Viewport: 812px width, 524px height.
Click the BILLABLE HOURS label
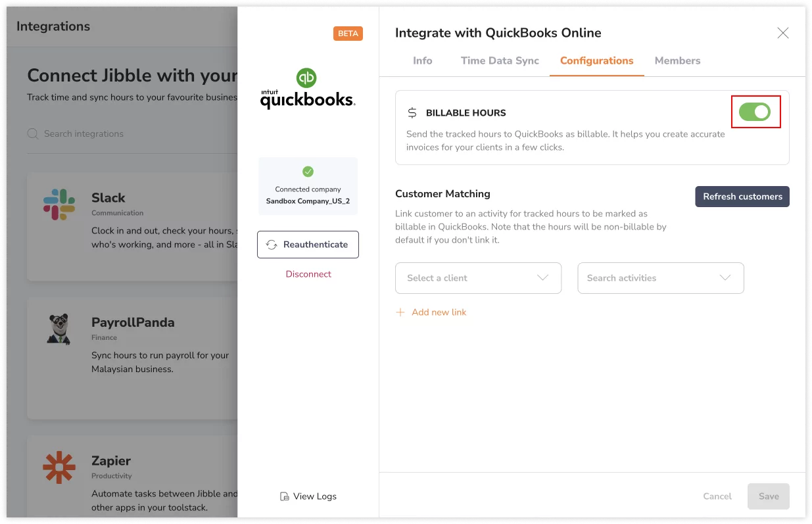tap(466, 113)
